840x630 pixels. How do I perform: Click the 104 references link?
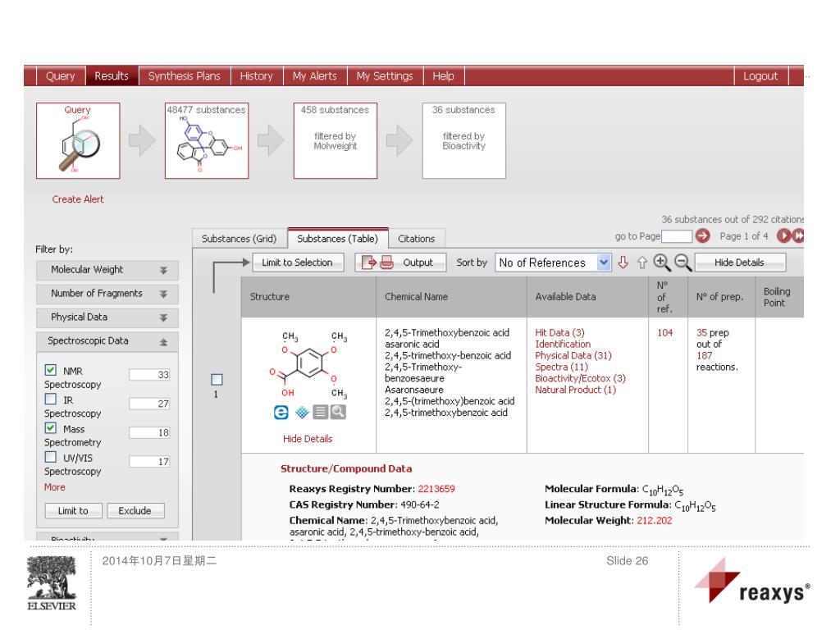click(664, 333)
